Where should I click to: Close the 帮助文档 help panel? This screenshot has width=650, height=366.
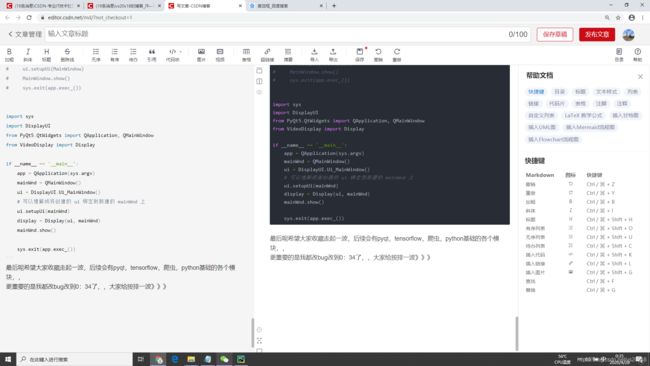click(x=640, y=77)
